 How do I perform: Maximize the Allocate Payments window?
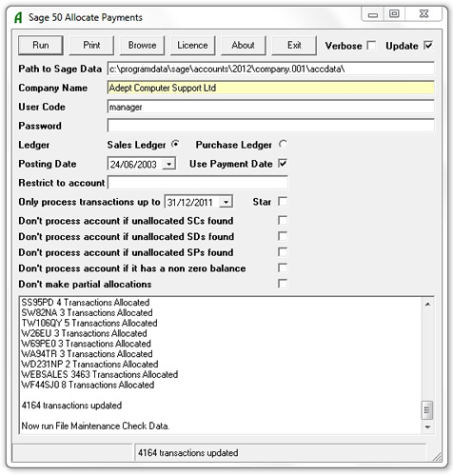[x=394, y=13]
